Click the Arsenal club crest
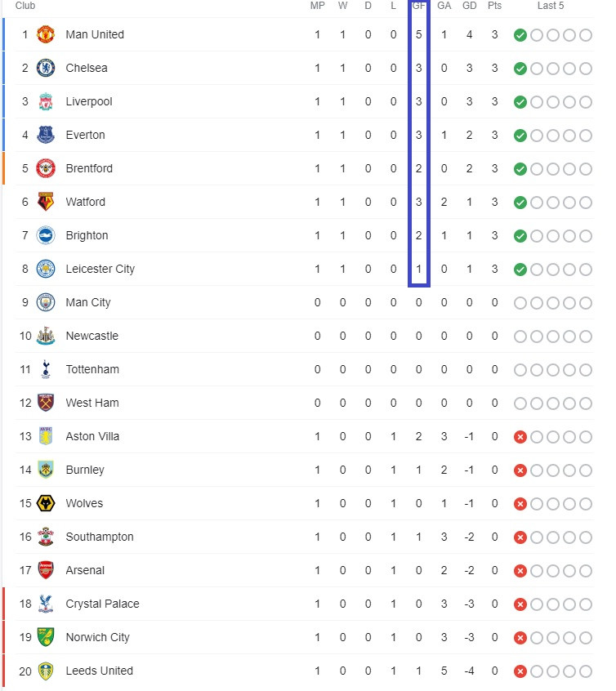This screenshot has height=691, width=616. 46,570
